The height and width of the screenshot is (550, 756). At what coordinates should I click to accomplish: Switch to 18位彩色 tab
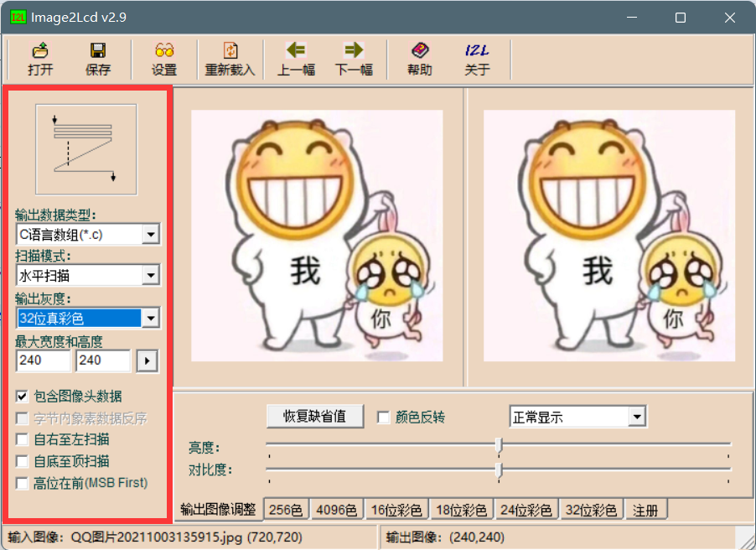462,510
